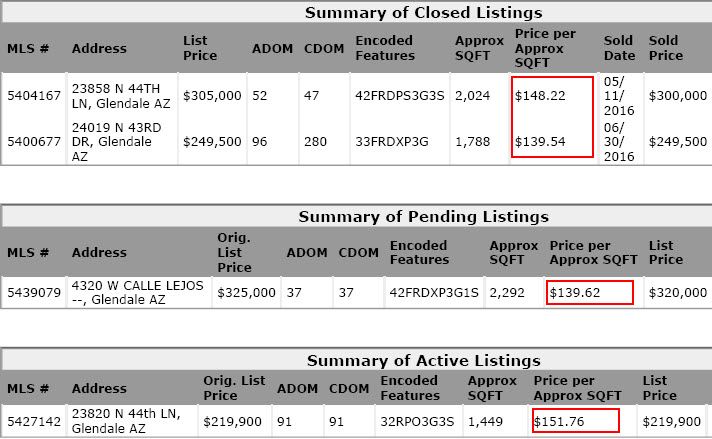Select the $151.76 active price per sqft

(x=559, y=421)
